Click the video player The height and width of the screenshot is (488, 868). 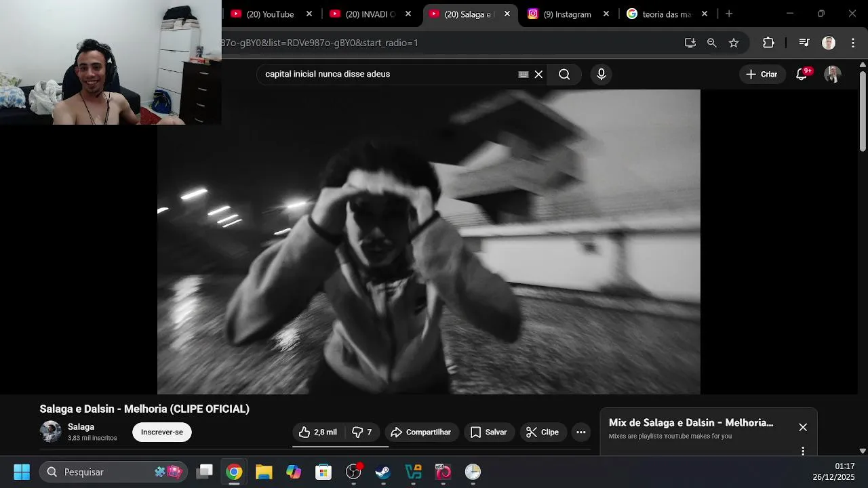pyautogui.click(x=429, y=242)
